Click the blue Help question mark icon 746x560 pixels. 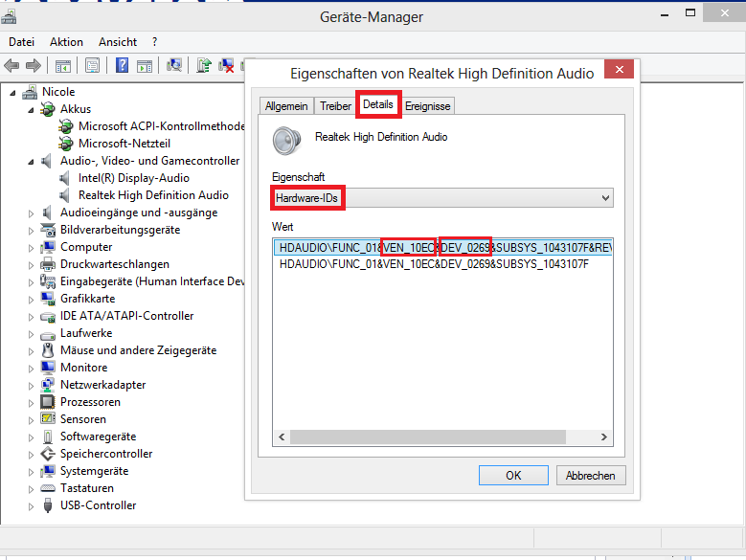[x=123, y=65]
